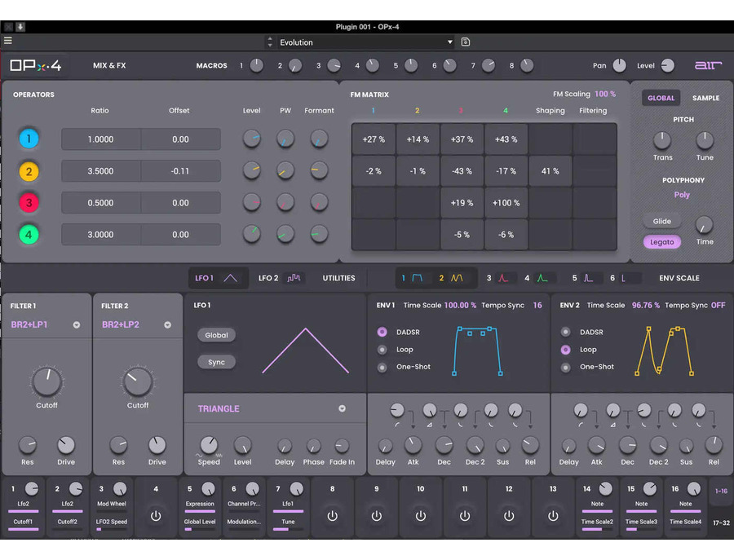Viewport: 734px width, 560px height.
Task: Click Macro 8 knob
Action: pyautogui.click(x=527, y=65)
